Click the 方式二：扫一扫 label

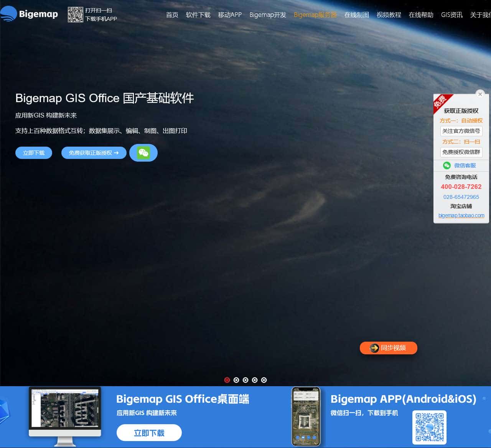click(461, 142)
